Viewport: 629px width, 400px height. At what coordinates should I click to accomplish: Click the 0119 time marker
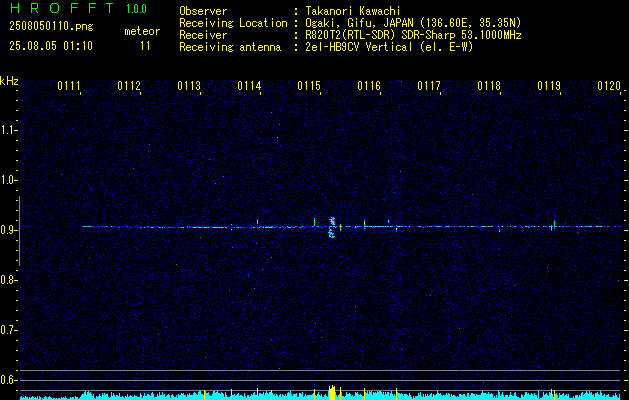coord(549,86)
